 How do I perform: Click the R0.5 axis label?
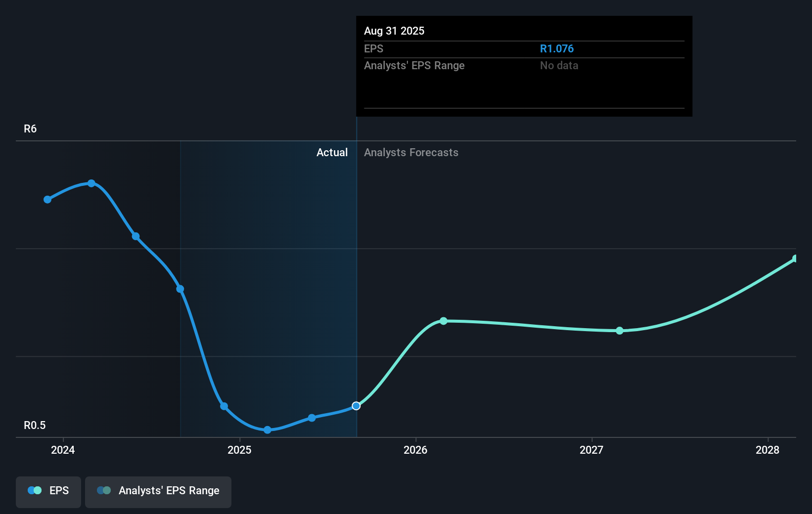coord(35,425)
